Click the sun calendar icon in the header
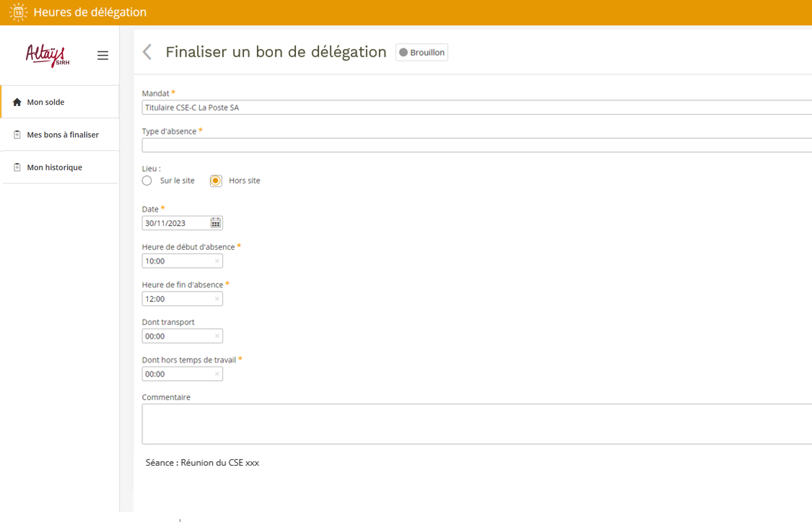The image size is (812, 522). (18, 12)
